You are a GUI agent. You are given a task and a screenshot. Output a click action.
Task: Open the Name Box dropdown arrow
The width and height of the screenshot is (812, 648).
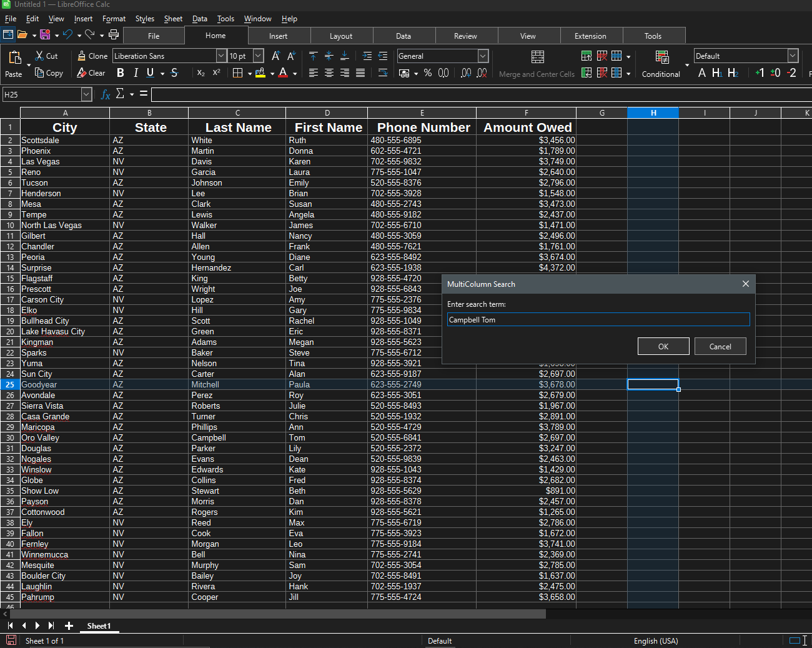[86, 94]
